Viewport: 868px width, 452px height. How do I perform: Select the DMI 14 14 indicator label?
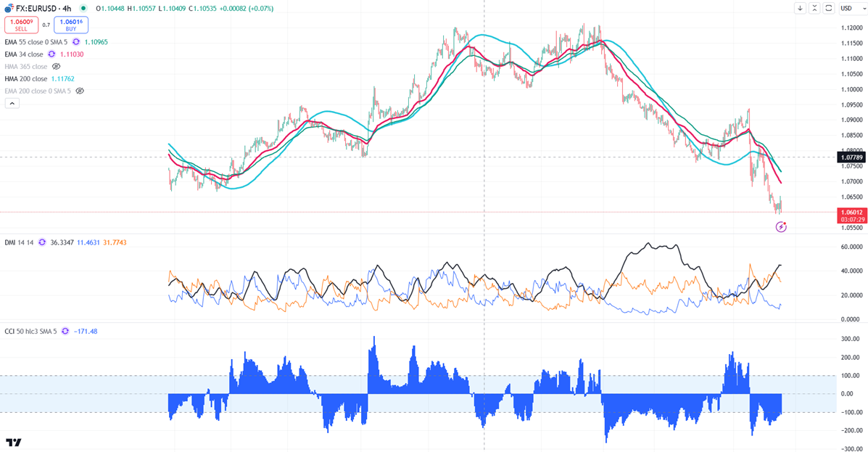click(20, 242)
